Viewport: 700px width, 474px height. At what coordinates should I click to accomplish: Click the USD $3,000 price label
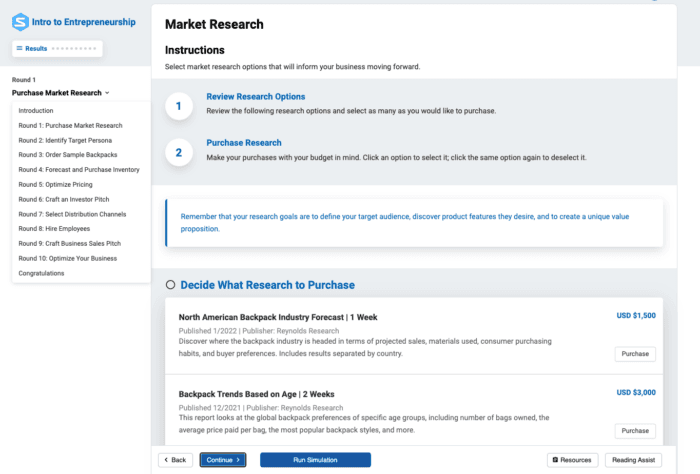pyautogui.click(x=636, y=393)
